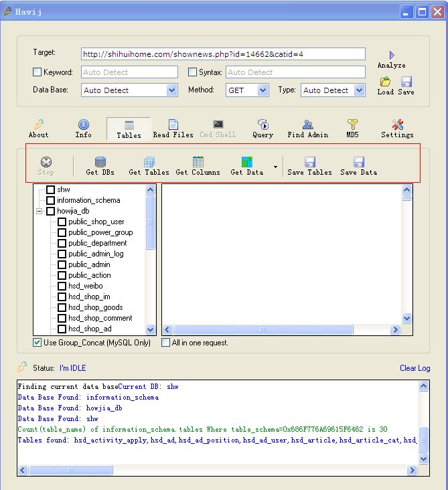Click the 'Tables found' log line
Image resolution: width=448 pixels, height=490 pixels.
[217, 440]
